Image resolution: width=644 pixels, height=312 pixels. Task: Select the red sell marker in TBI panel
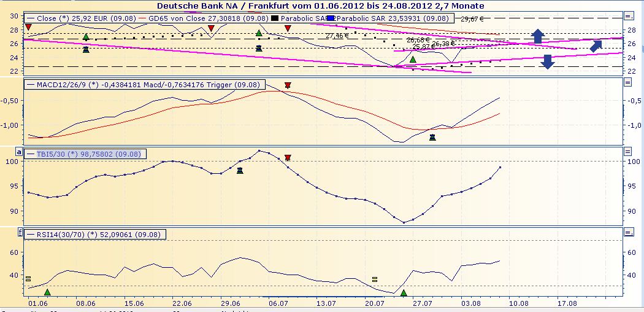coord(288,157)
